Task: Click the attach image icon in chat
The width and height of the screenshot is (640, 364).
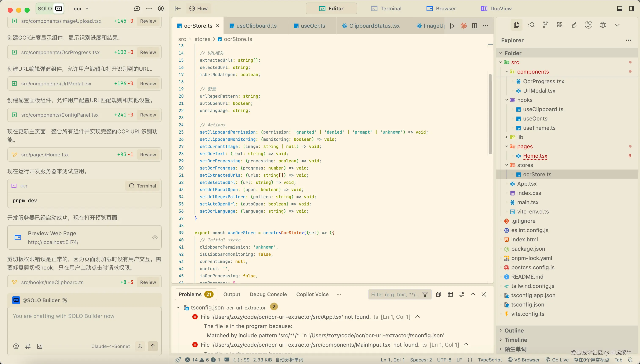Action: click(40, 346)
